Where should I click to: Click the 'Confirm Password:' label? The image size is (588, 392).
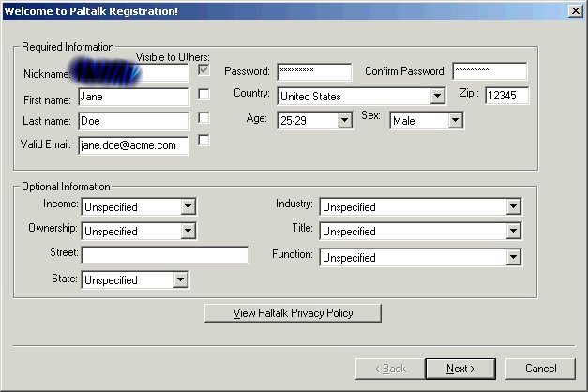pyautogui.click(x=405, y=71)
